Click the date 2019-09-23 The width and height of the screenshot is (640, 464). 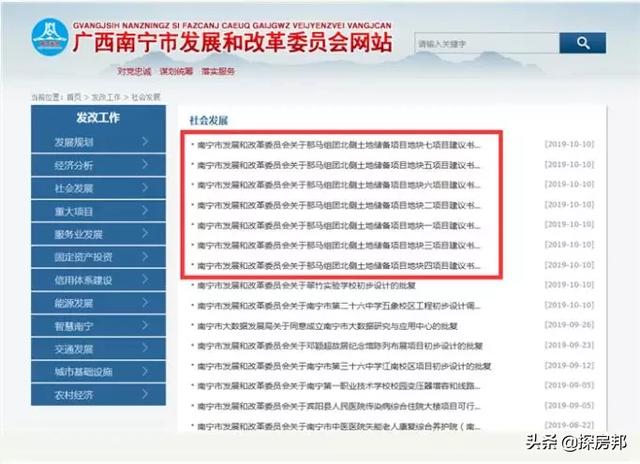[x=569, y=345]
